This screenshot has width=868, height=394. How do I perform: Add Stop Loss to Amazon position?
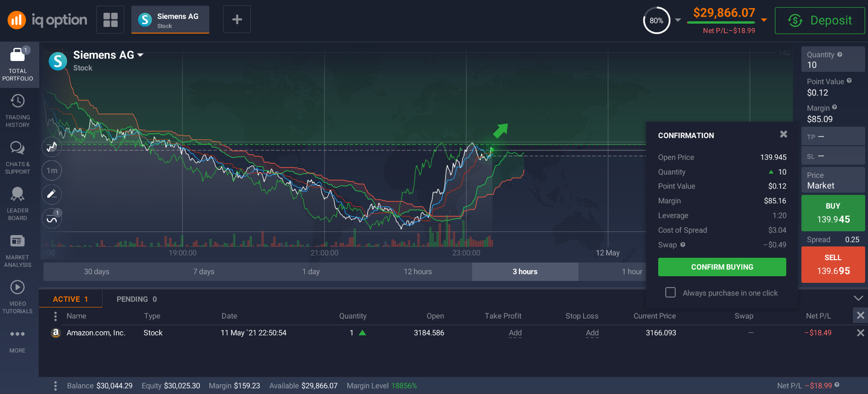[592, 333]
